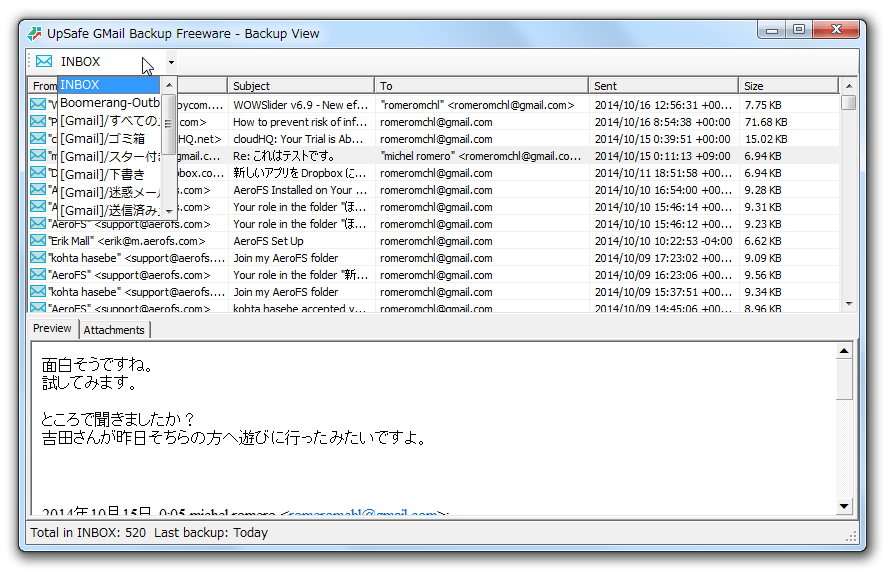Choose INBOX in the folder dropdown list
This screenshot has width=888, height=576.
pos(109,85)
